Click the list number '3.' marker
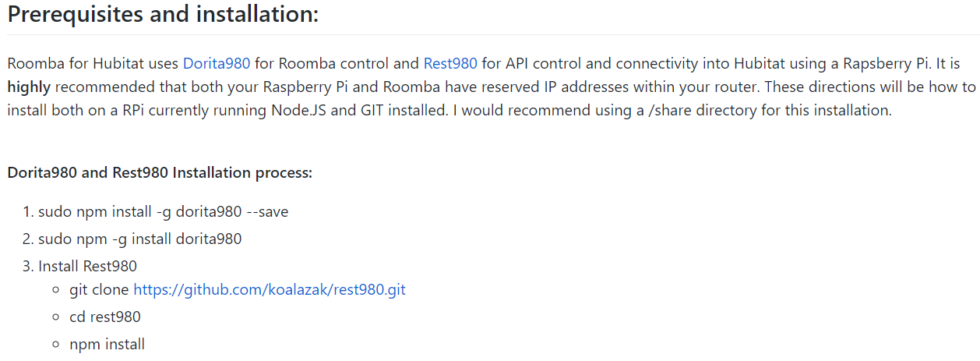This screenshot has height=361, width=980. pos(28,266)
